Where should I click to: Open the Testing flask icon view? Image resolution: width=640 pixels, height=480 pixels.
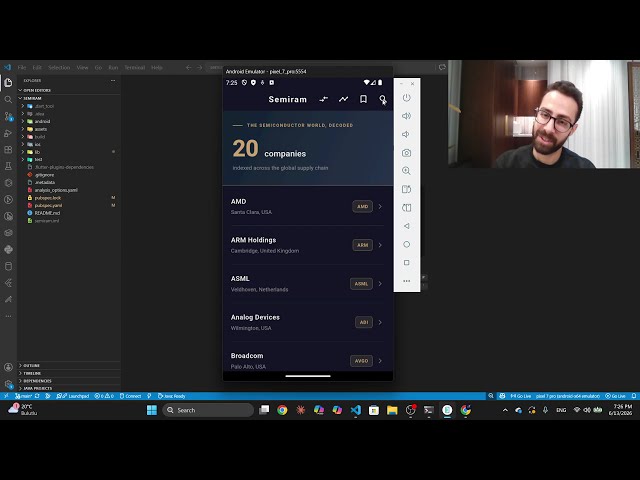8,166
